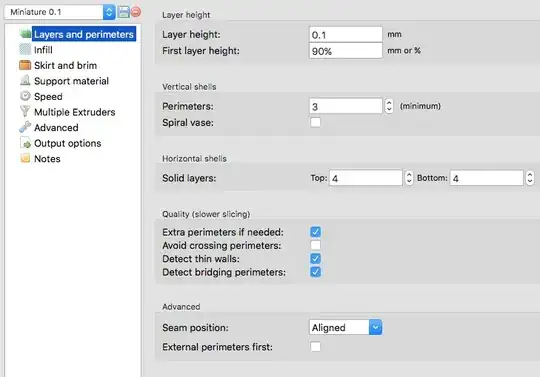The height and width of the screenshot is (377, 540).
Task: Click the First layer height field
Action: pos(346,51)
